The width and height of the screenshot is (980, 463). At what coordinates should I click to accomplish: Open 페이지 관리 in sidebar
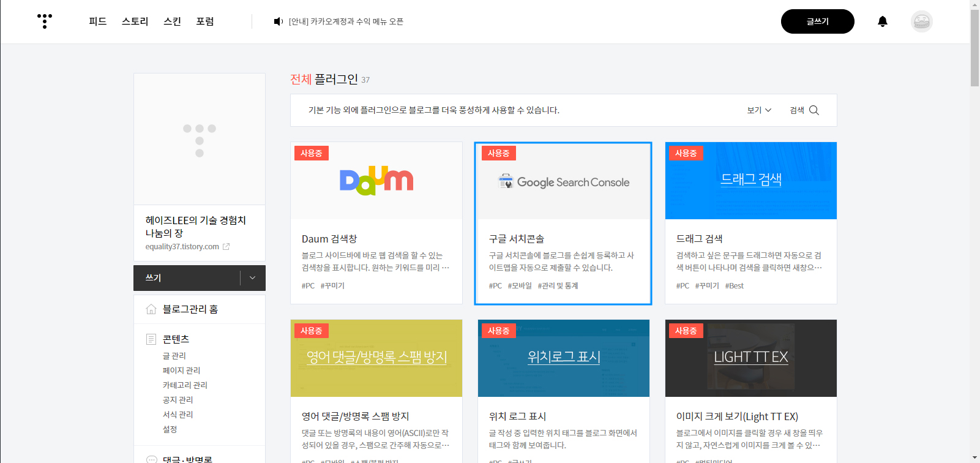coord(181,371)
